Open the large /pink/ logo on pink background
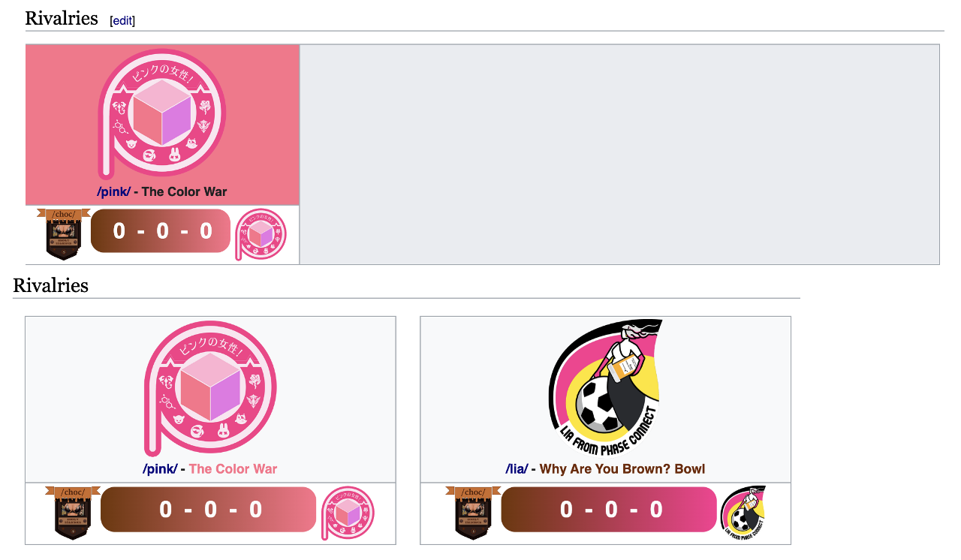961x560 pixels. (x=162, y=115)
